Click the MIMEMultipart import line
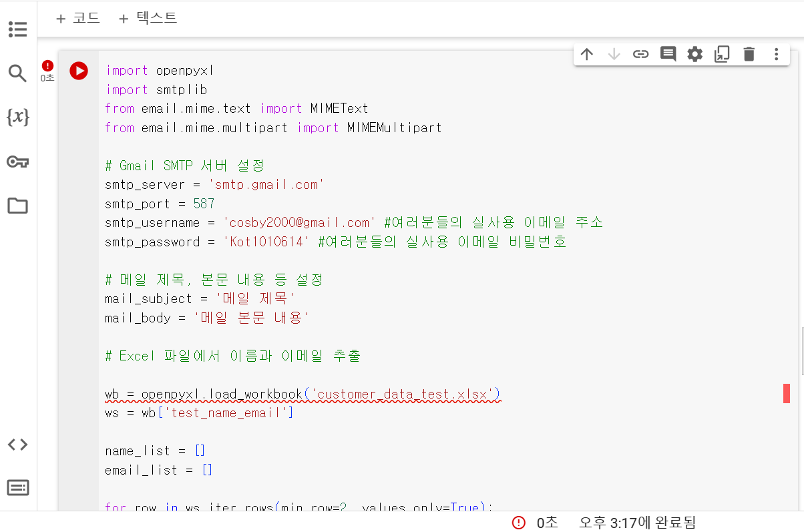 273,127
